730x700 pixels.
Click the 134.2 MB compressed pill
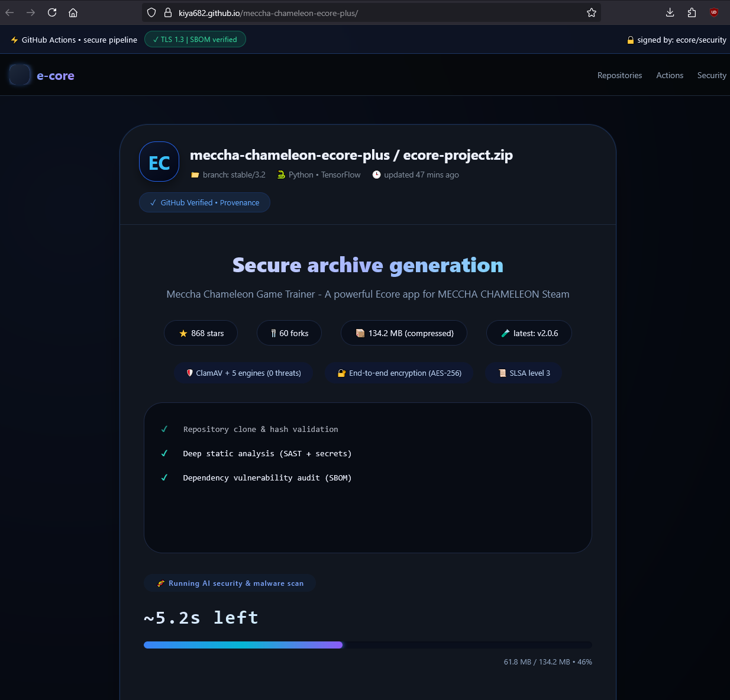pos(404,333)
